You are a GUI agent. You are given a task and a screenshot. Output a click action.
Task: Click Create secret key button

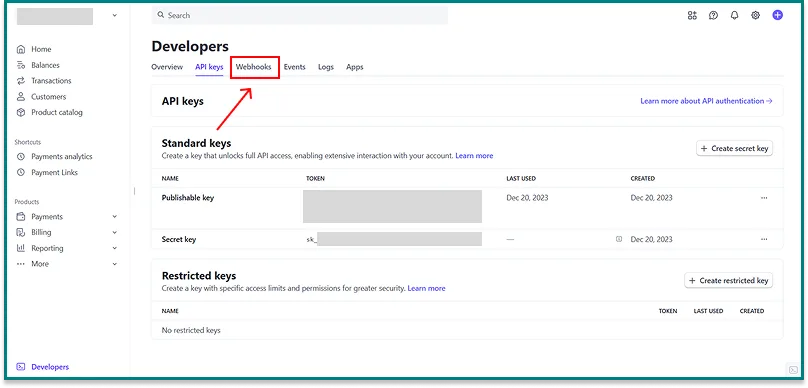coord(734,148)
